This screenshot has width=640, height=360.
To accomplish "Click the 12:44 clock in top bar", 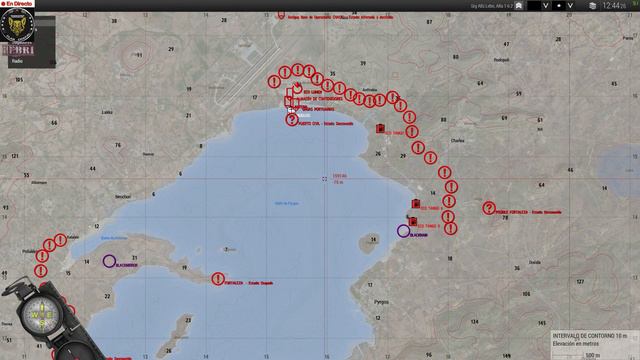I will 614,6.
